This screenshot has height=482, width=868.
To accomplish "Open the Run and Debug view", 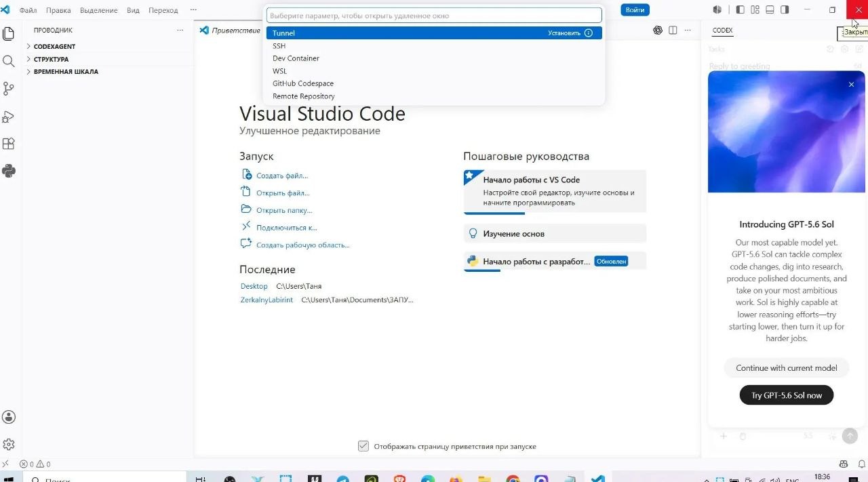I will point(9,117).
